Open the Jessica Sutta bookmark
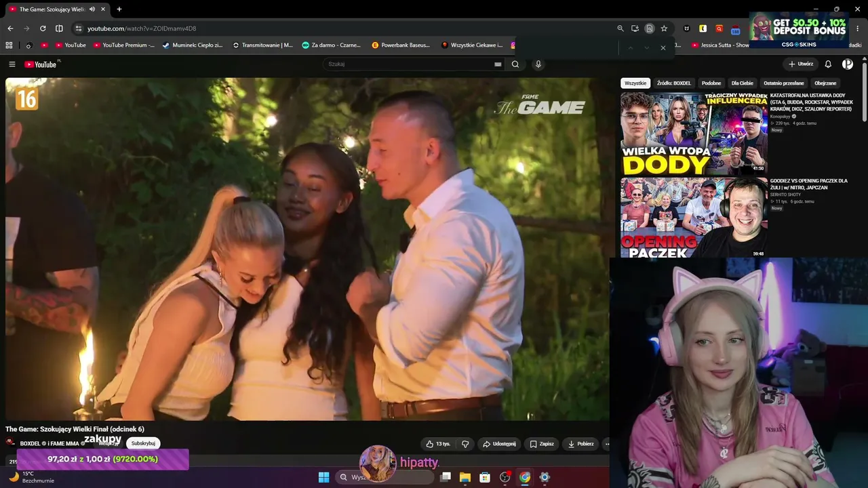 (x=721, y=45)
